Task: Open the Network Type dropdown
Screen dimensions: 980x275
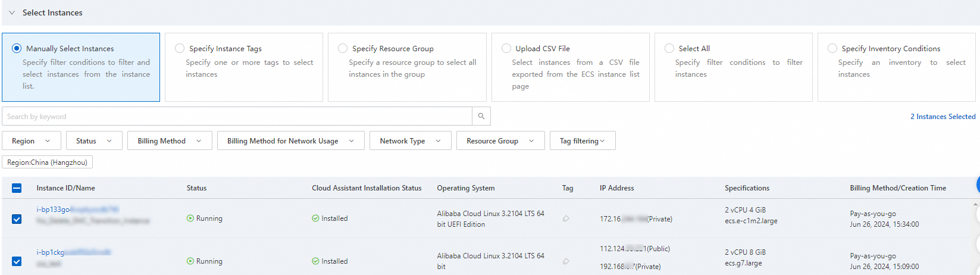Action: pyautogui.click(x=410, y=141)
